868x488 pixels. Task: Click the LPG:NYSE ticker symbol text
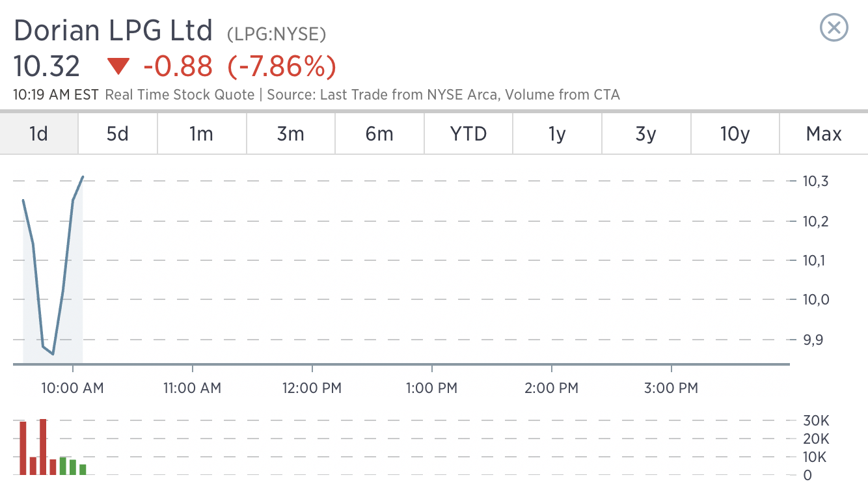277,34
